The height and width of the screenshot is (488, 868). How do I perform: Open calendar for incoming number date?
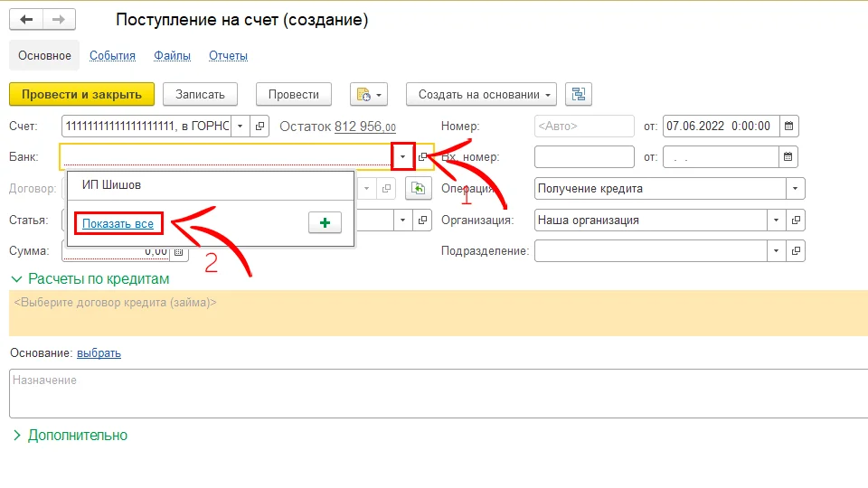tap(788, 157)
